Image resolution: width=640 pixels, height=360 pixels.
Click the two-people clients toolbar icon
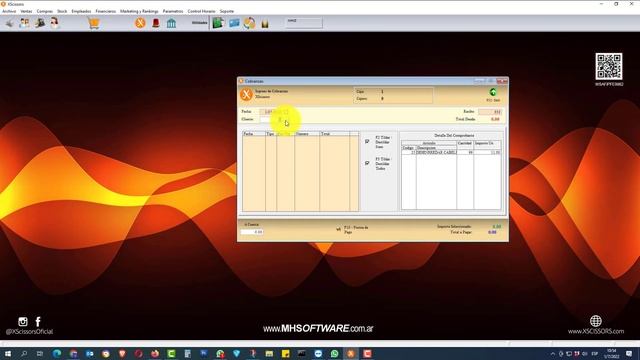24,23
